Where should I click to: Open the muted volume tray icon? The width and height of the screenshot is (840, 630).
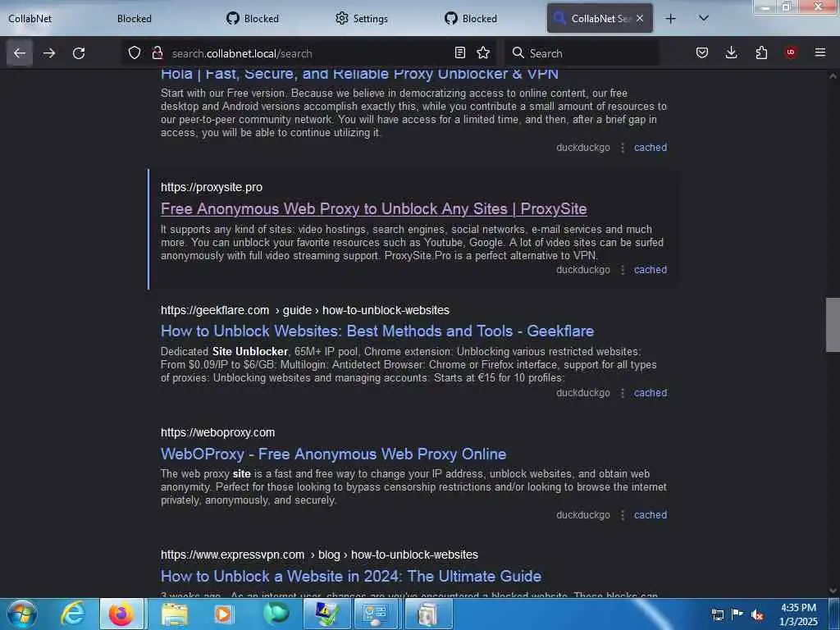coord(757,615)
